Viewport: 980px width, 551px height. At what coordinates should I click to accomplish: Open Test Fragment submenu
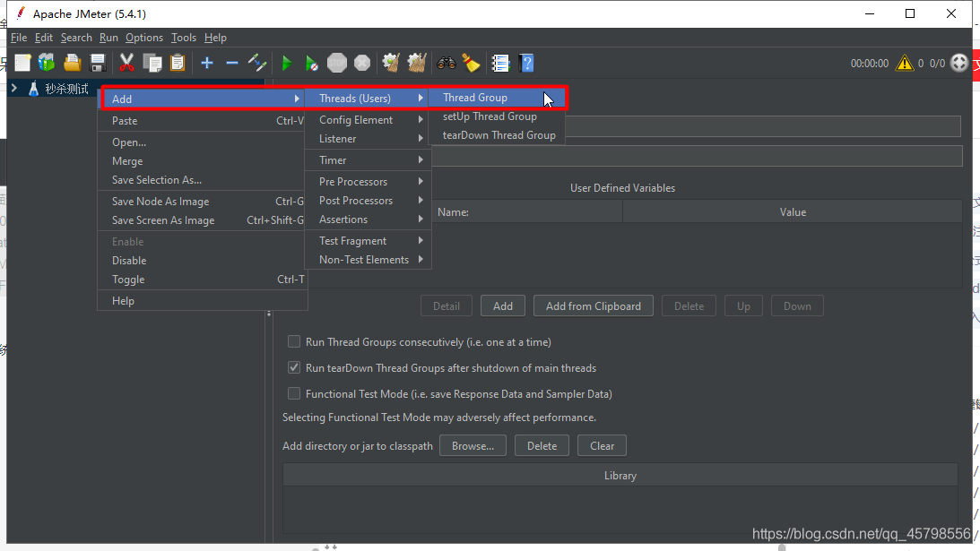368,241
